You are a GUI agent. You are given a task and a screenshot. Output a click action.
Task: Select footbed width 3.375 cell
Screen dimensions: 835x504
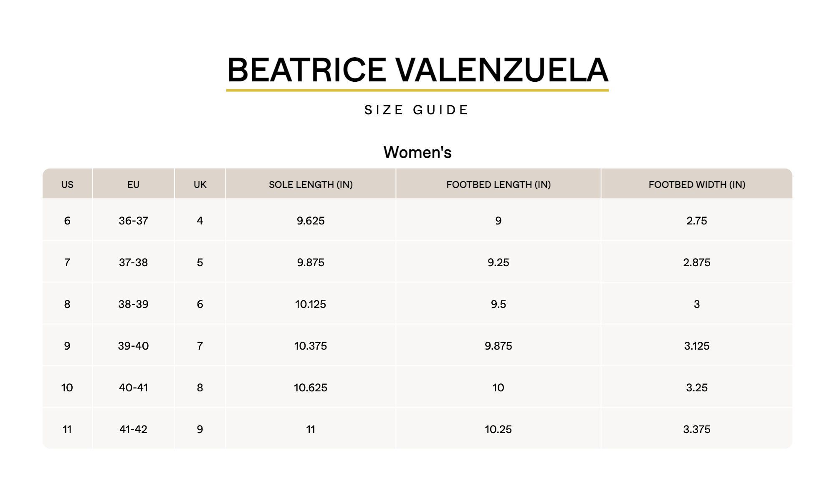(x=697, y=429)
